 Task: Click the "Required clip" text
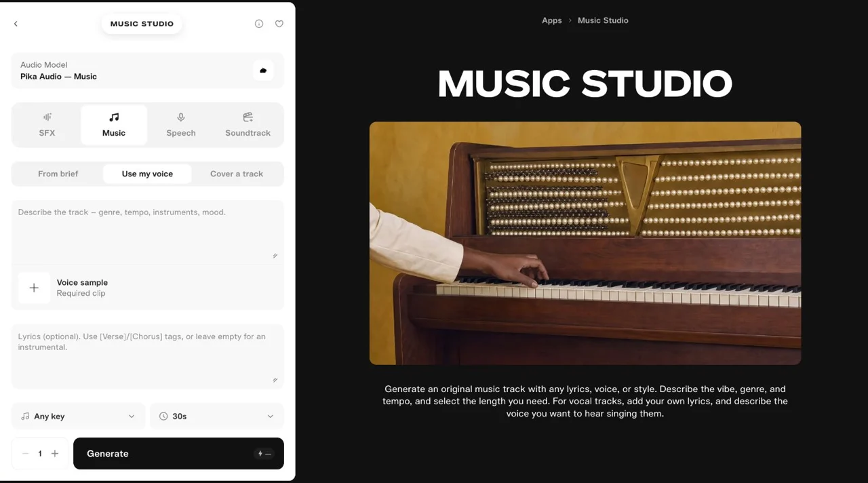click(81, 294)
